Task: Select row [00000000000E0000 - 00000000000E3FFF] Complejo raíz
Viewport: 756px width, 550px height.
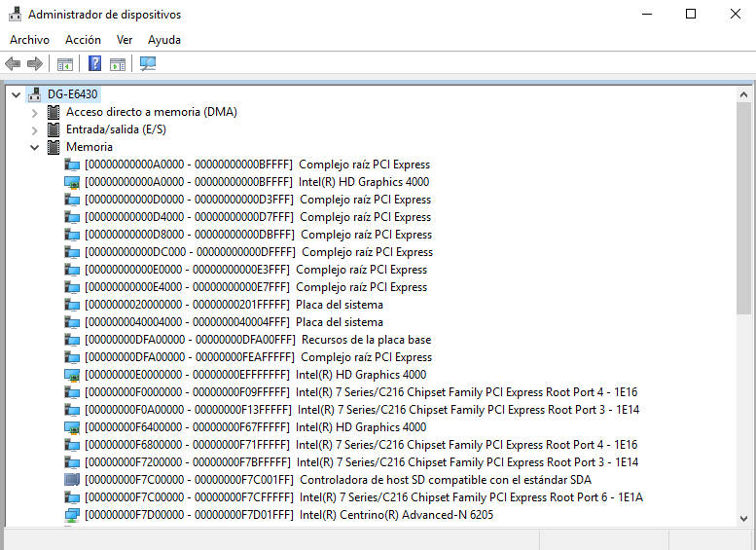Action: (x=256, y=270)
